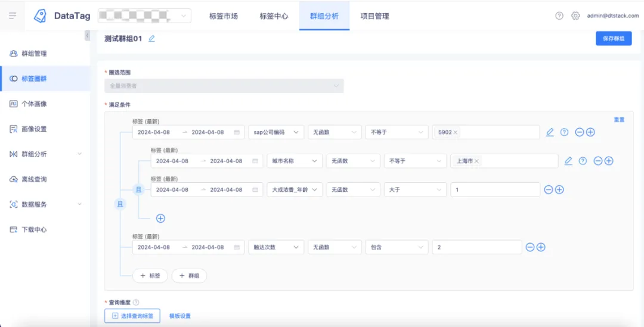Show help for sap公司编码 condition row

pos(564,132)
